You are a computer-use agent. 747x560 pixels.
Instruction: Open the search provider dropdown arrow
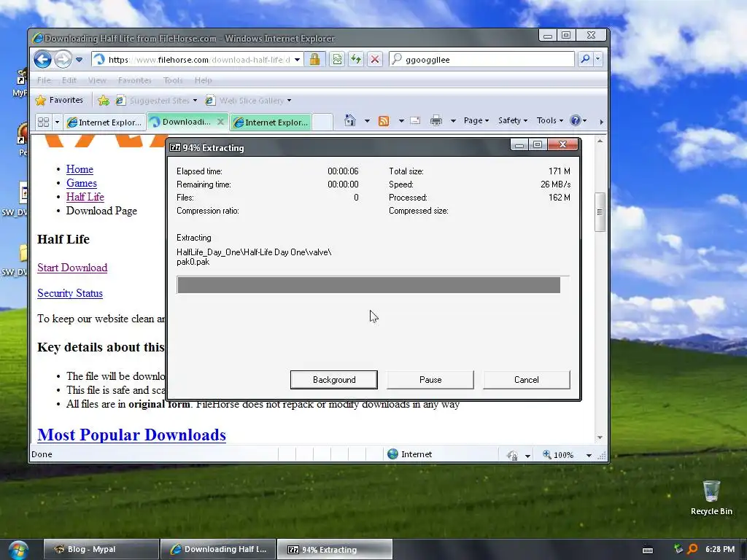[x=598, y=59]
